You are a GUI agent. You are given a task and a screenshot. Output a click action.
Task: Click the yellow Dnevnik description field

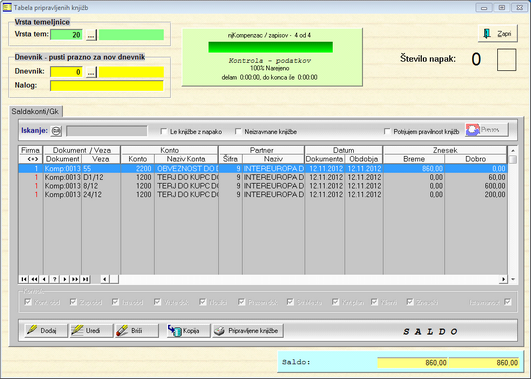pos(131,72)
